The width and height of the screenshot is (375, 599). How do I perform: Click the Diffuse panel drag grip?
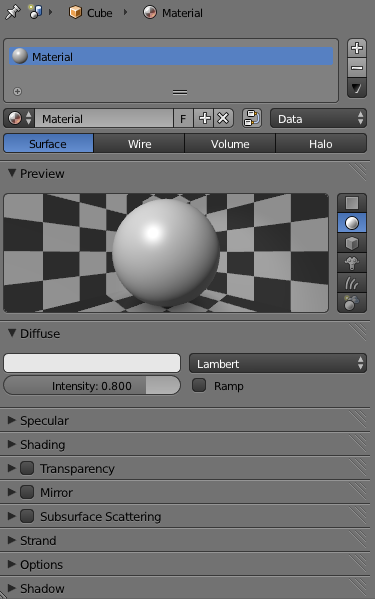click(x=358, y=332)
